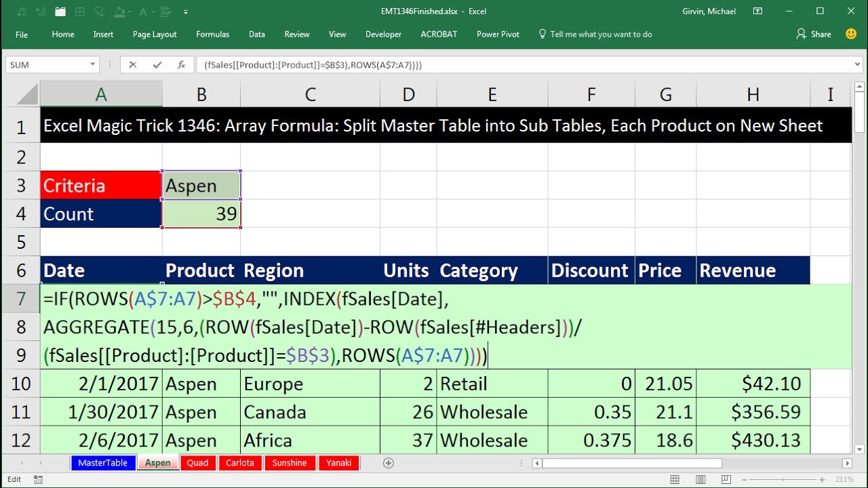
Task: Click horizontal scrollbar right arrow
Action: 847,463
